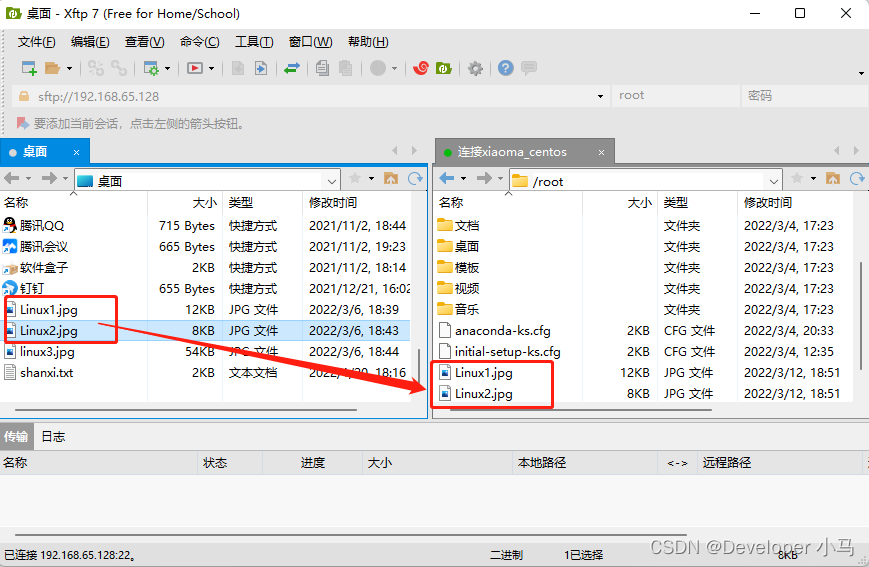Image resolution: width=869 pixels, height=567 pixels.
Task: Click the local pane home folder icon
Action: tap(391, 178)
